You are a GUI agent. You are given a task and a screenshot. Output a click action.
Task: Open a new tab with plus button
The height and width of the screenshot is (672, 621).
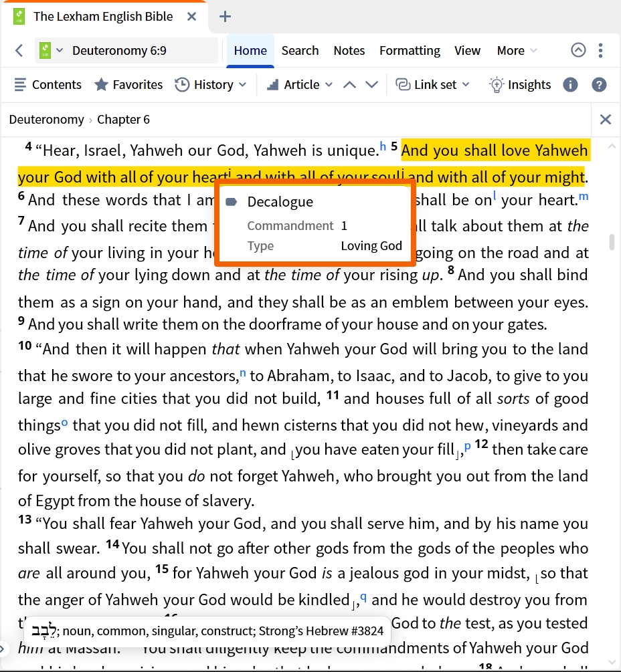coord(225,17)
